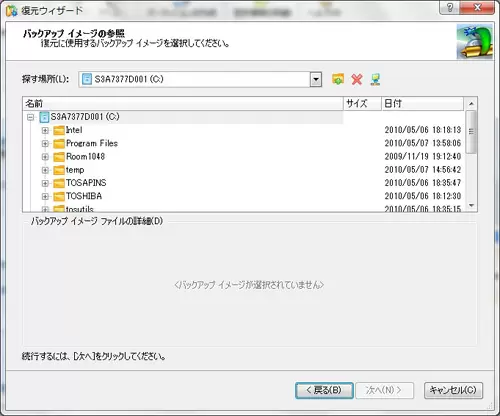This screenshot has width=500, height=416.
Task: Click the 戻る(B) back button
Action: point(324,390)
